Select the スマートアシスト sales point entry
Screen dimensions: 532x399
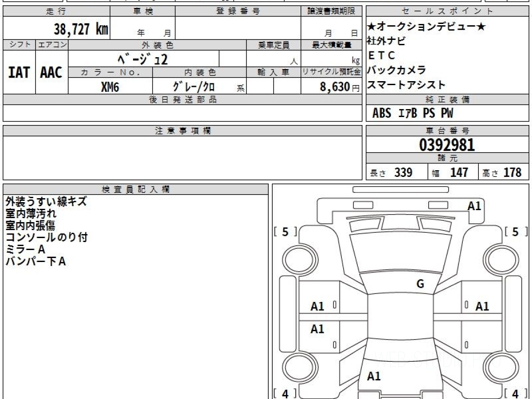coord(406,85)
